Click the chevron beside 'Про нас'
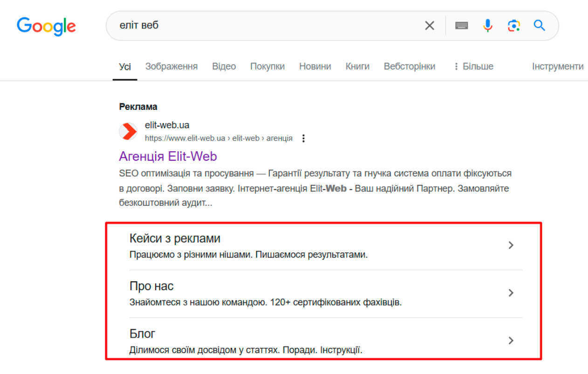The width and height of the screenshot is (588, 374). 511,293
